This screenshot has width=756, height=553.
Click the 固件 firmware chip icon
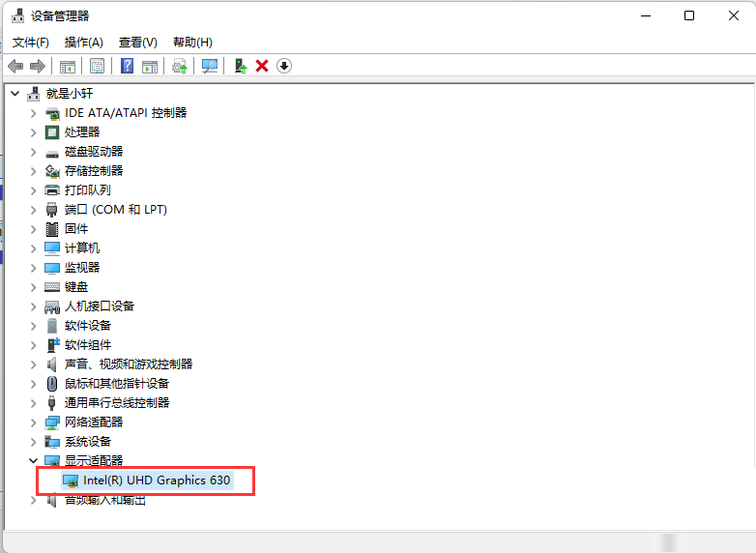click(51, 229)
